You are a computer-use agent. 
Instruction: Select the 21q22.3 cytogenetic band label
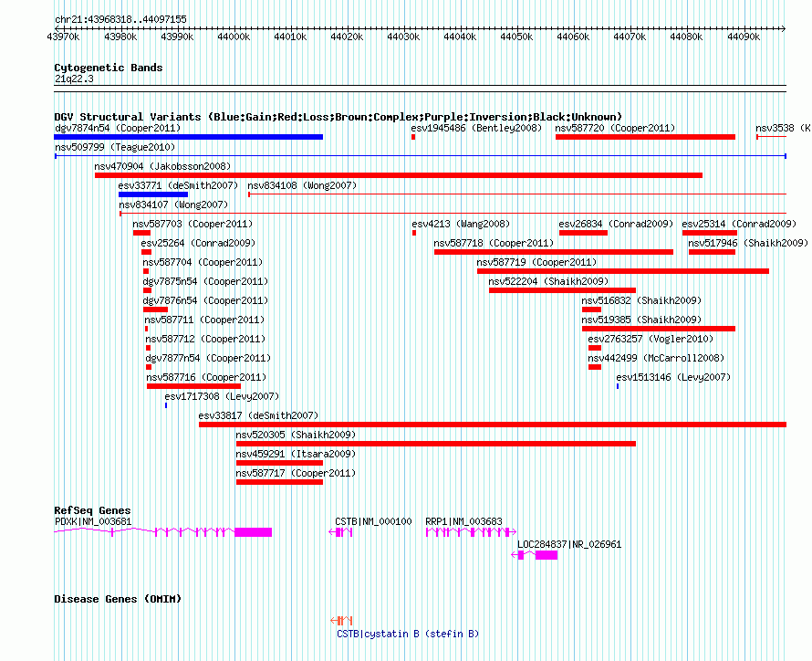click(74, 79)
